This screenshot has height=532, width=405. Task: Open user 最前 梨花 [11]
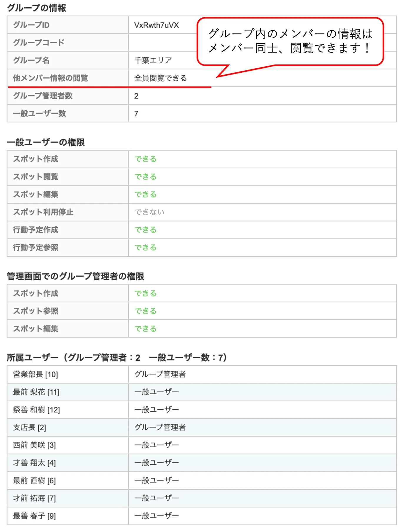(36, 392)
